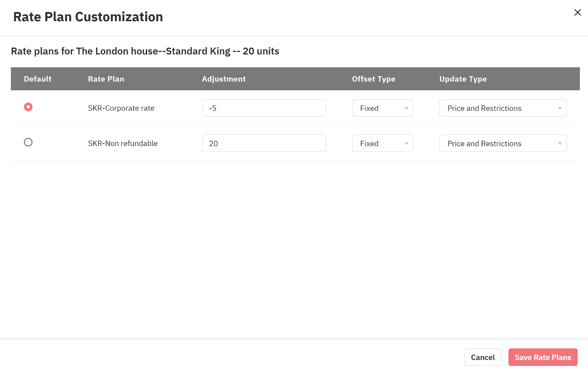Click the Adjustment field for SKR-Corporate rate

(263, 108)
